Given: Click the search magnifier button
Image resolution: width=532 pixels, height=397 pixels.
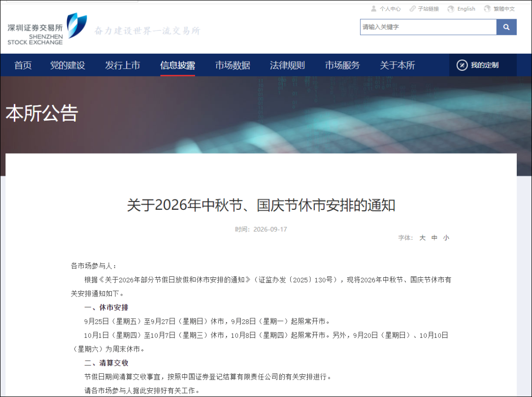Looking at the screenshot, I should click(506, 27).
